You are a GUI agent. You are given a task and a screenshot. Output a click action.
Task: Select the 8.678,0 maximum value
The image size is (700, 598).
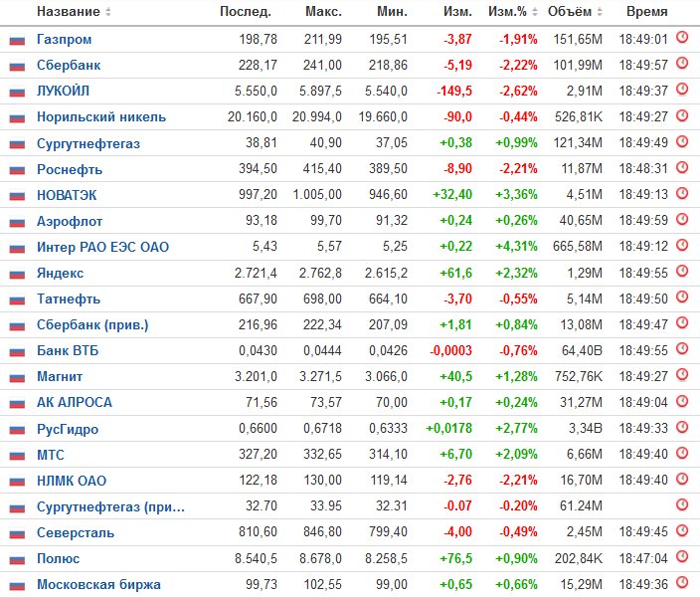(320, 559)
